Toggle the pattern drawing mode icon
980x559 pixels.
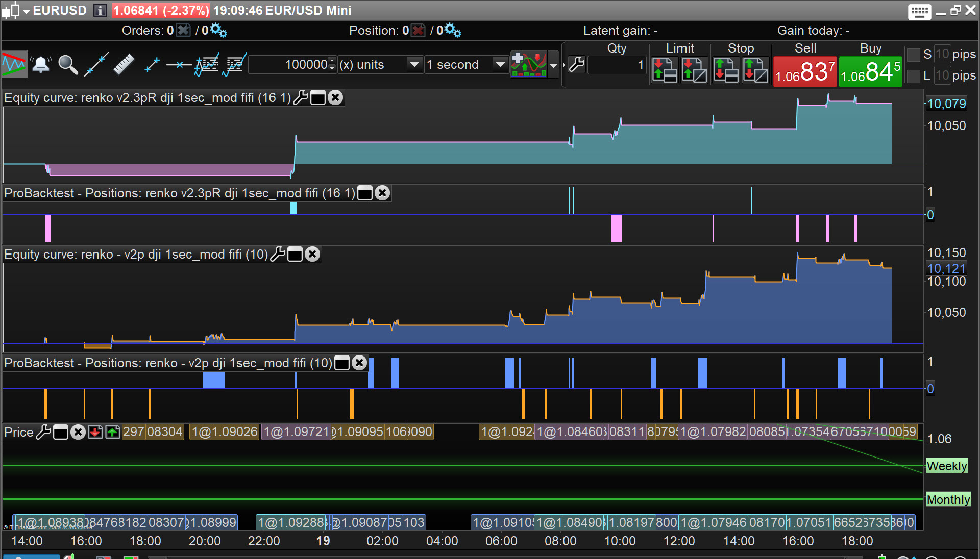[14, 65]
